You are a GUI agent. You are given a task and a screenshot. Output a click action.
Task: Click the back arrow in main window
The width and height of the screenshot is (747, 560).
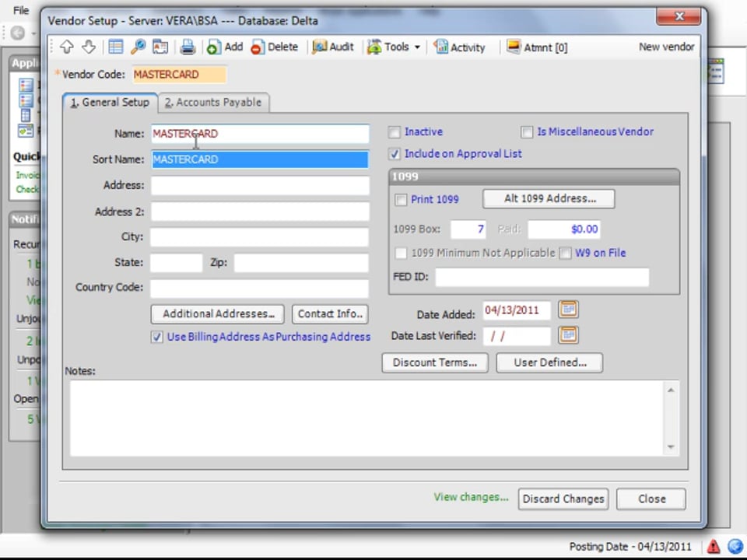click(x=18, y=33)
